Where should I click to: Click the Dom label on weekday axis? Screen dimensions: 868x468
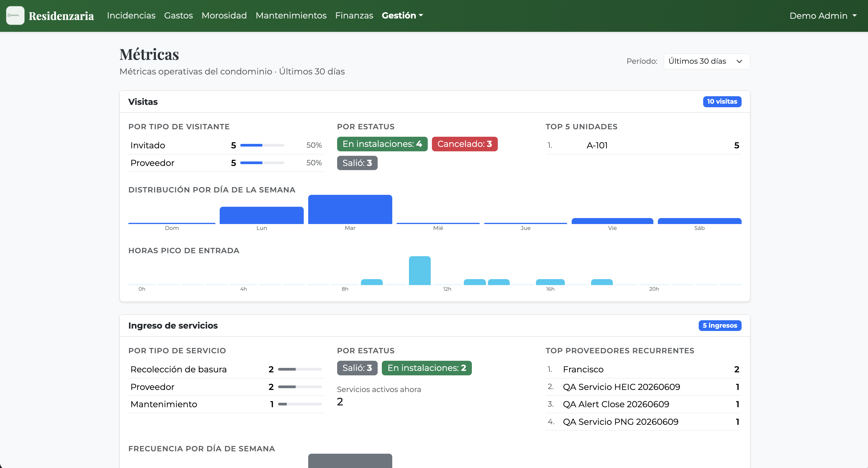pyautogui.click(x=171, y=228)
